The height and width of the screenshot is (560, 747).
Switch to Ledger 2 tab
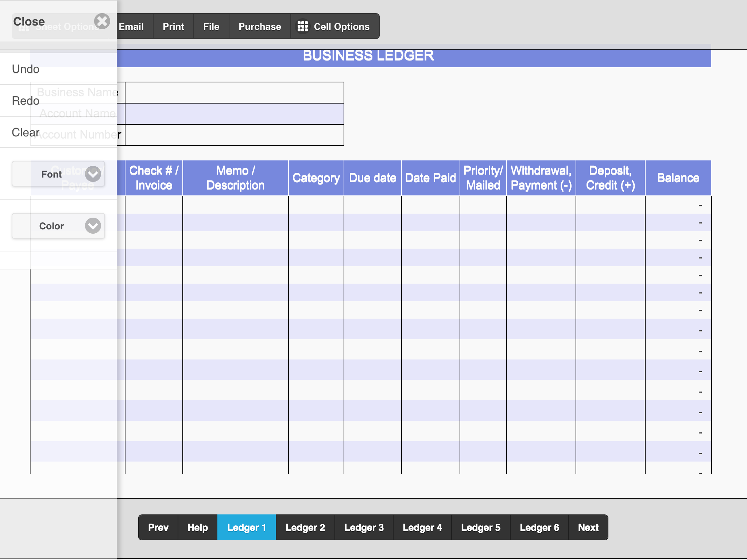pos(305,527)
